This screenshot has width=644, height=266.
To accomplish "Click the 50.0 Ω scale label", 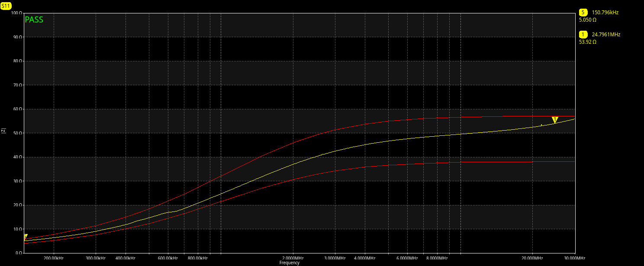I will 17,133.
